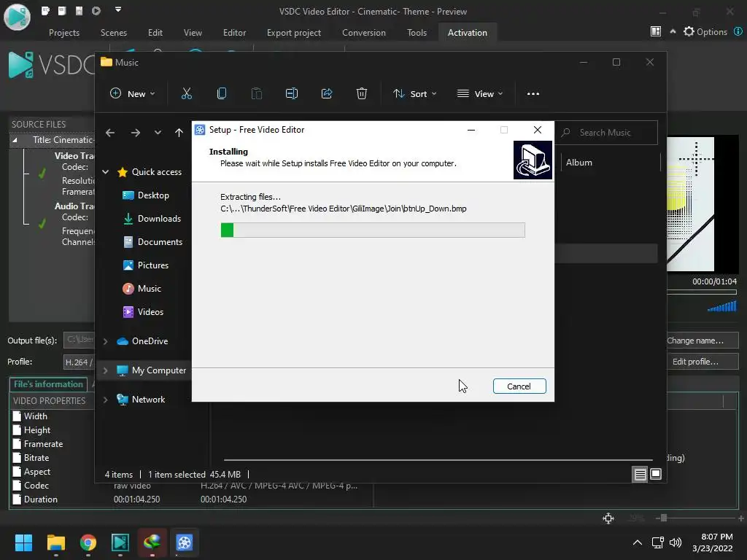Open the View dropdown in Music window
The width and height of the screenshot is (747, 560).
click(x=480, y=94)
